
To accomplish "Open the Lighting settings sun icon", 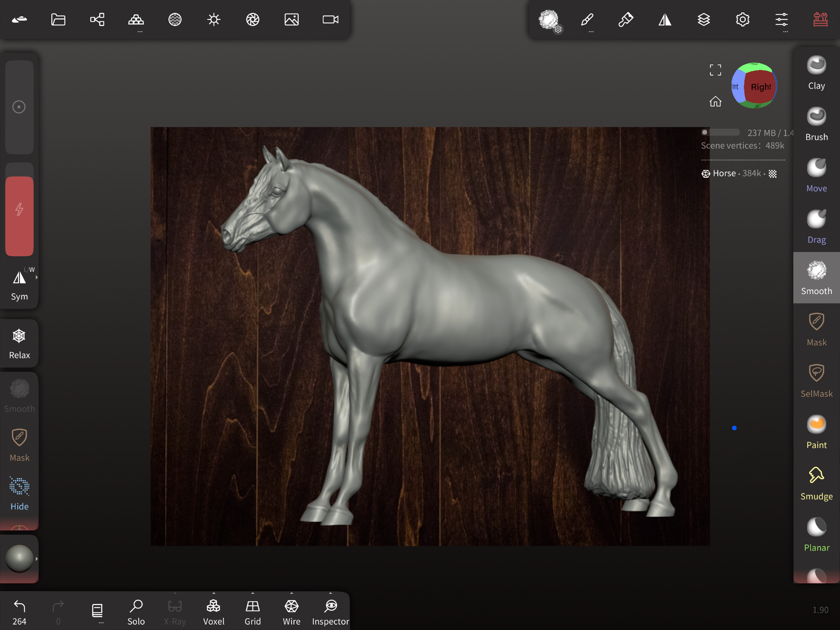I will (x=214, y=19).
